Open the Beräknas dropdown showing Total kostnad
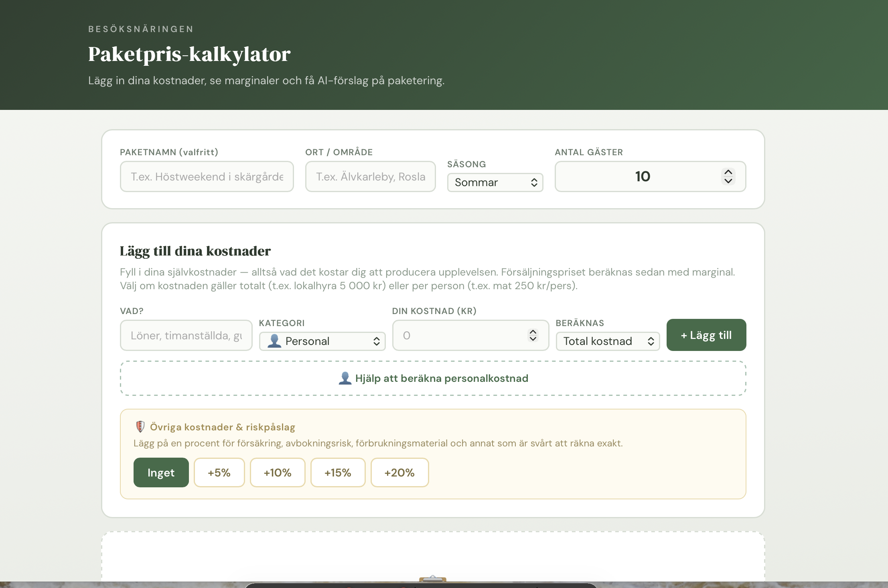 tap(608, 341)
